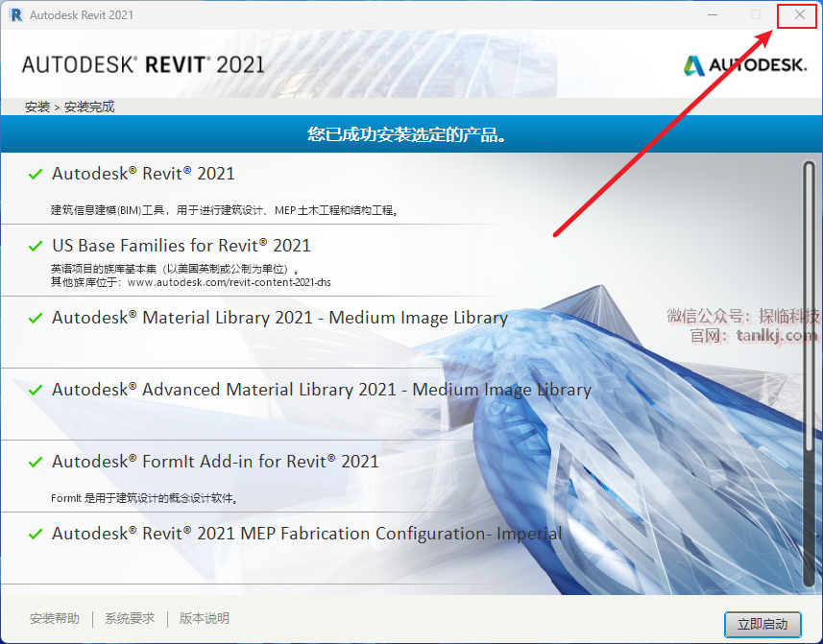Open the 版本说明 link
Image resolution: width=823 pixels, height=644 pixels.
tap(205, 618)
